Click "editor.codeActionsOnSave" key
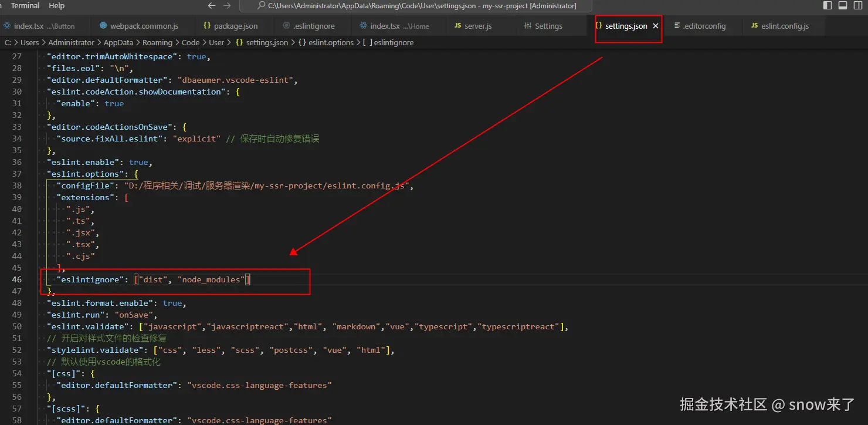The image size is (868, 425). (x=110, y=127)
